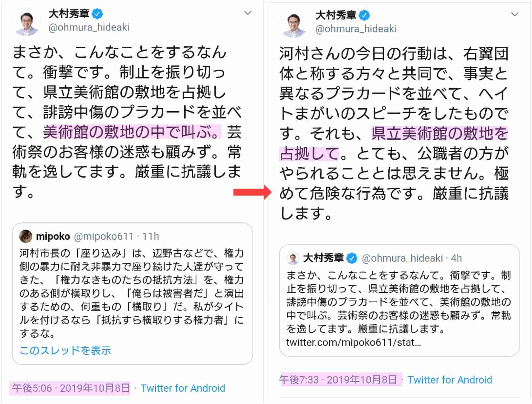Click このスレッドを表示 link
The image size is (532, 404).
pyautogui.click(x=65, y=351)
